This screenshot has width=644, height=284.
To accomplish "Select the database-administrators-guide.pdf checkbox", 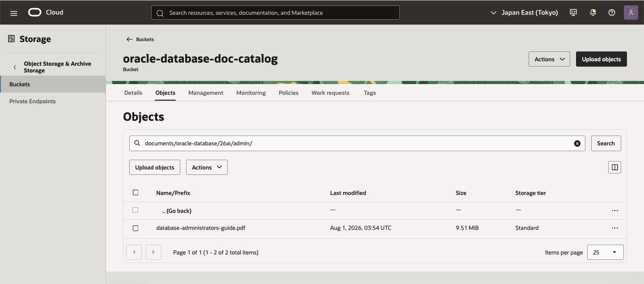I will (136, 228).
